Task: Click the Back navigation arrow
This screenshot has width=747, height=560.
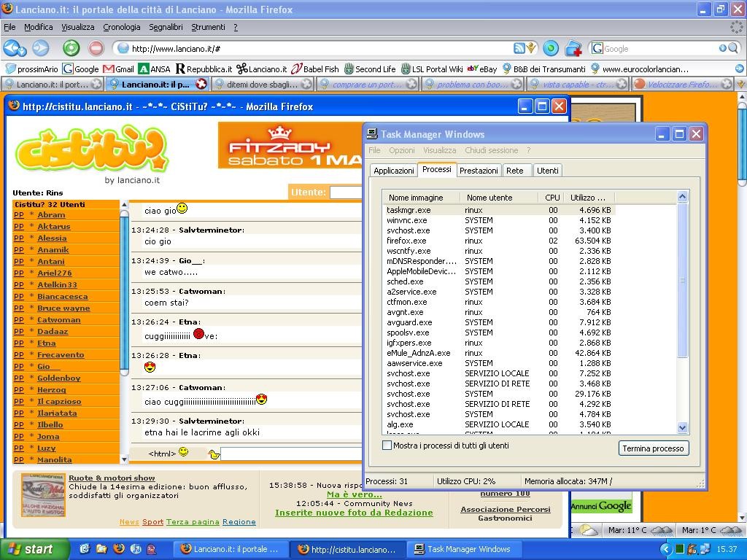Action: [x=12, y=48]
